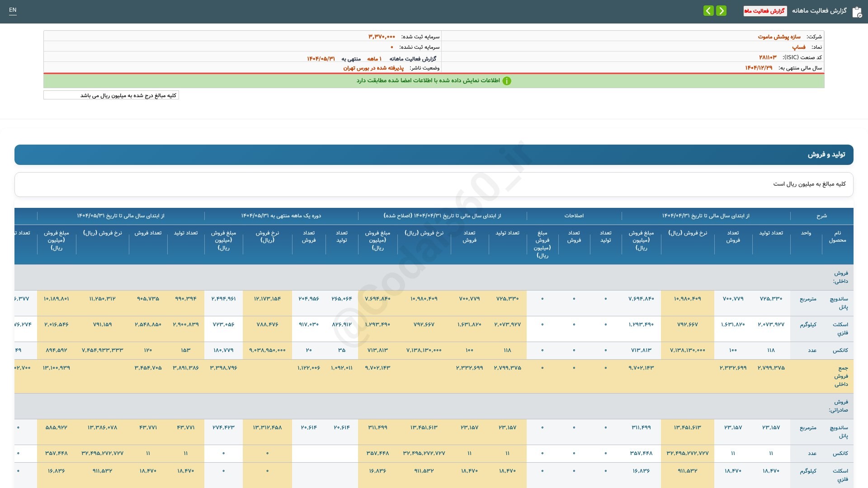The image size is (868, 488).
Task: Click the green info icon in the banner
Action: coord(507,81)
